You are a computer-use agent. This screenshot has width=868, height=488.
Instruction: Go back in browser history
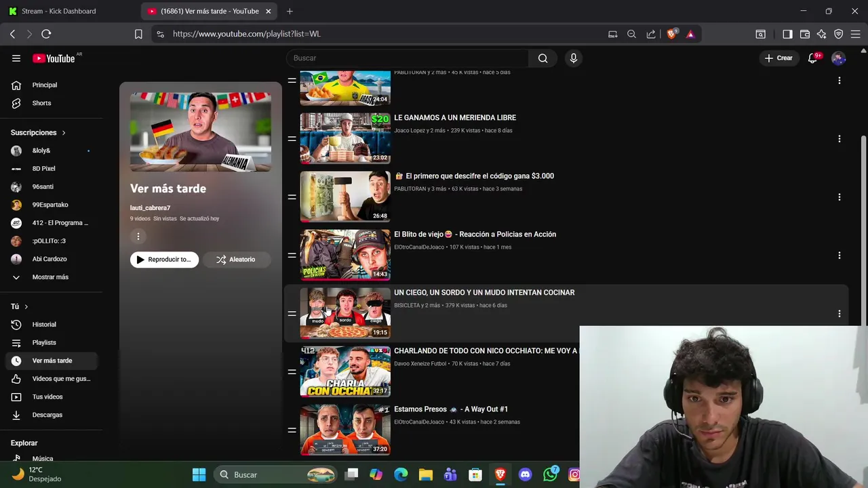(12, 34)
